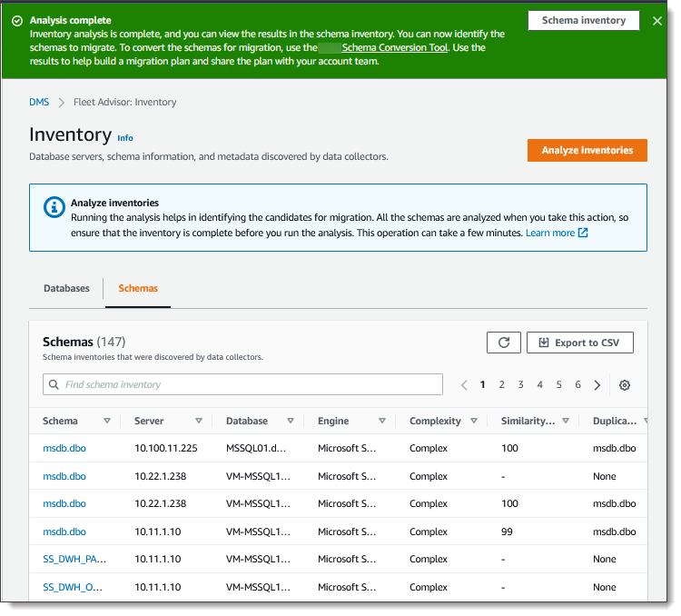681x616 pixels.
Task: Sort by Server column arrow
Action: pos(199,422)
